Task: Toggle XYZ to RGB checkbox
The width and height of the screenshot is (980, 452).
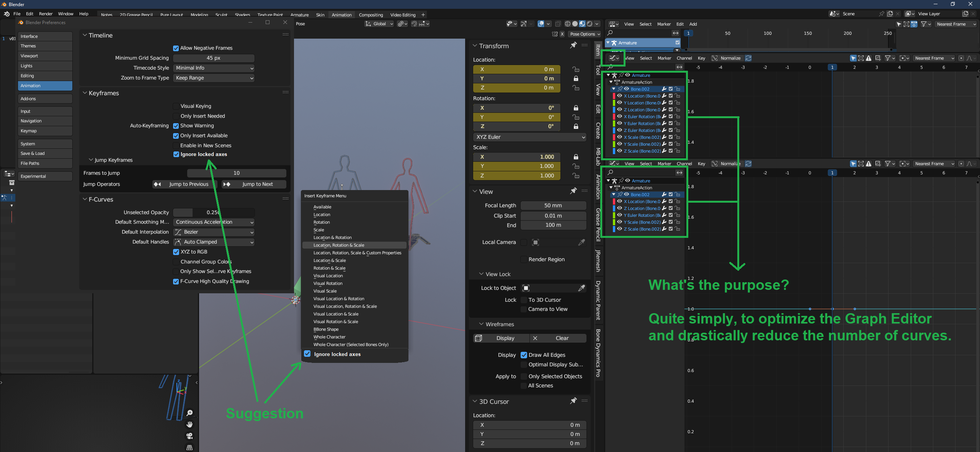Action: pyautogui.click(x=176, y=252)
